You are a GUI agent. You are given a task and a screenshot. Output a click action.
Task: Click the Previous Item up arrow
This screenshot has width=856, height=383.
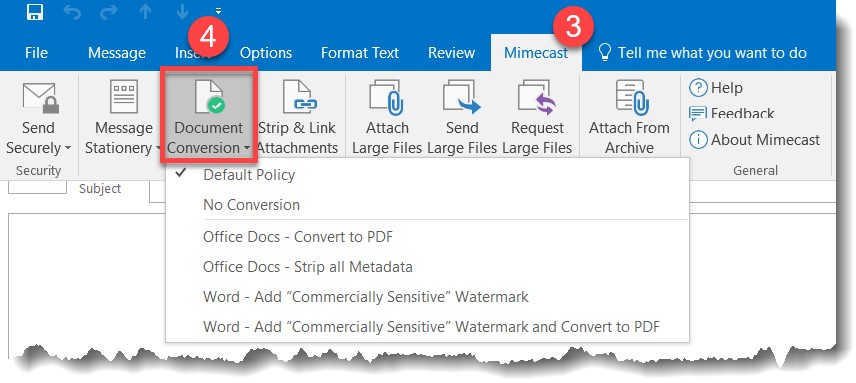[x=145, y=11]
